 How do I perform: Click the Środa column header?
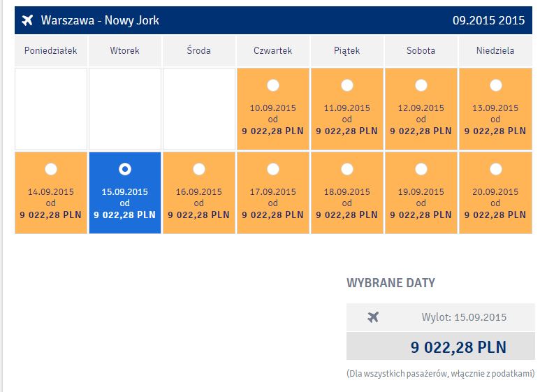click(x=198, y=50)
